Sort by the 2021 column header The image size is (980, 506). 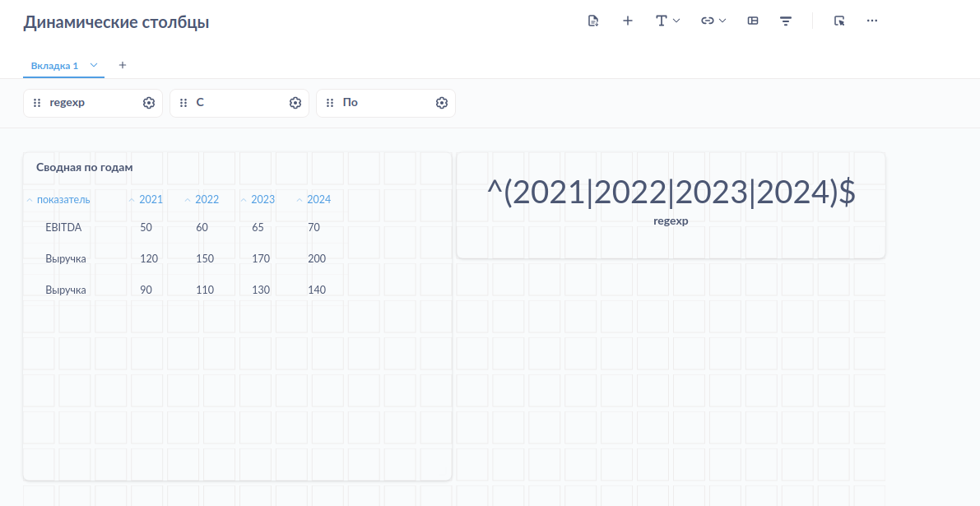pos(151,200)
